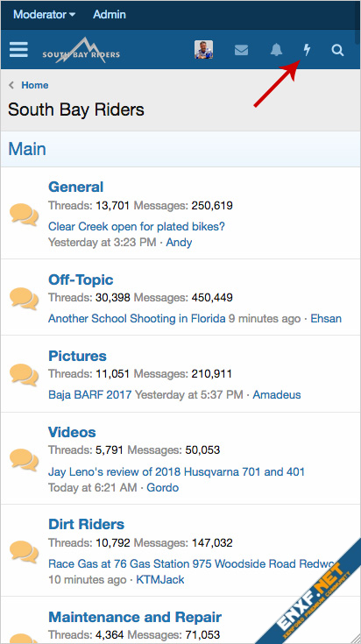Image resolution: width=361 pixels, height=644 pixels.
Task: Click the South Bay Riders logo
Action: (x=81, y=50)
